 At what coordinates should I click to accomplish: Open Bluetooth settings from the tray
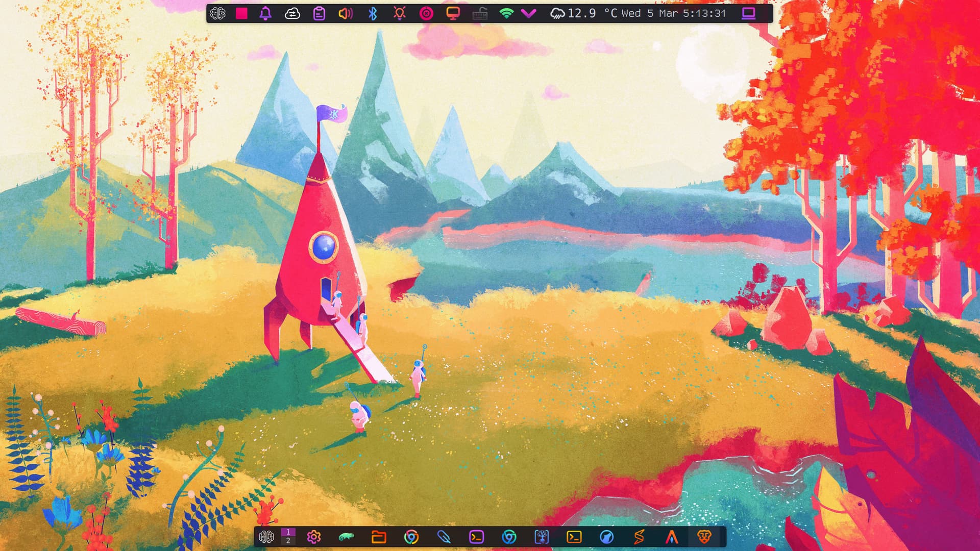coord(373,13)
